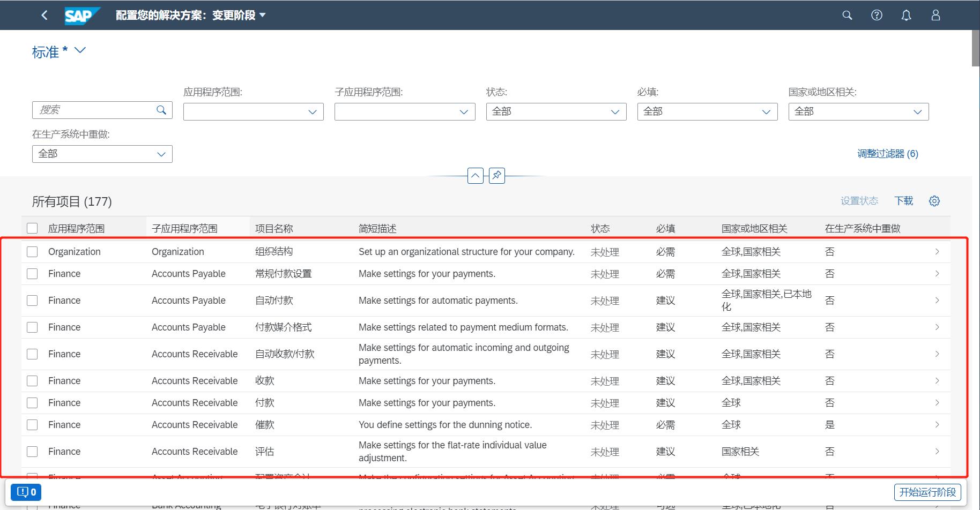The height and width of the screenshot is (510, 980).
Task: Open the user profile icon
Action: coord(936,15)
